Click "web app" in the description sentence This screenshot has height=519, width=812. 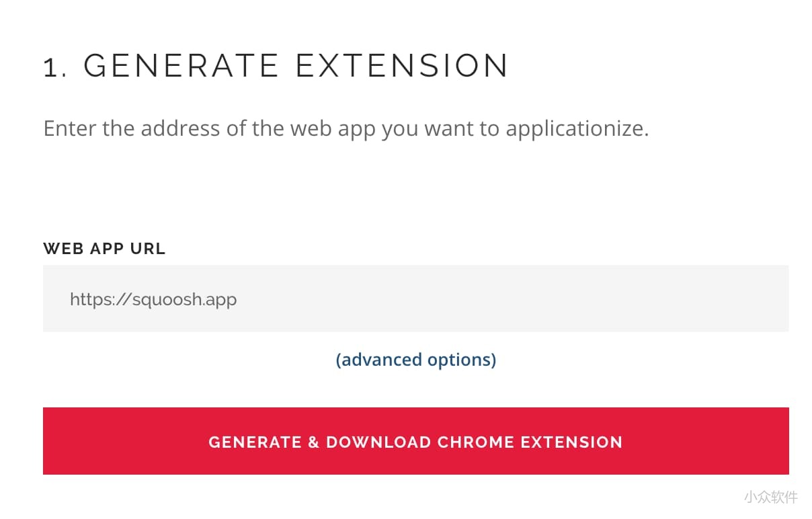[333, 128]
